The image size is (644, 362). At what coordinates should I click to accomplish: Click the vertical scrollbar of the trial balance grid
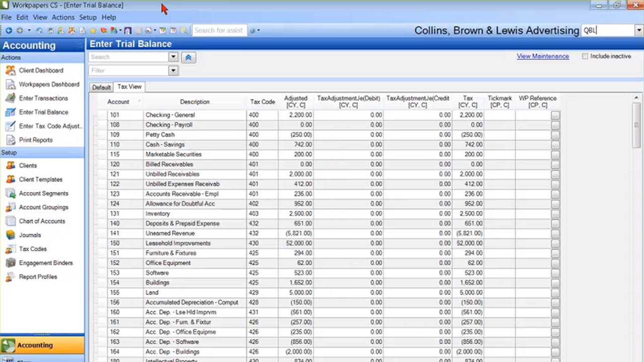coord(636,126)
